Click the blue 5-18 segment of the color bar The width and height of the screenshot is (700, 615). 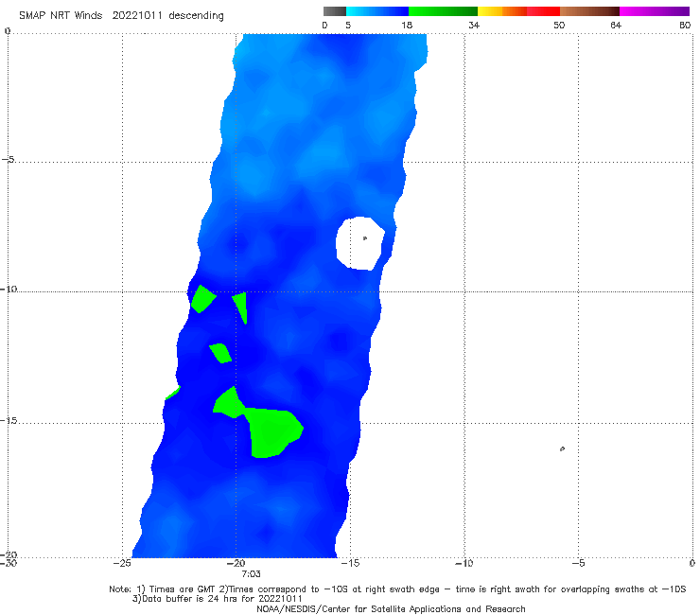[377, 11]
